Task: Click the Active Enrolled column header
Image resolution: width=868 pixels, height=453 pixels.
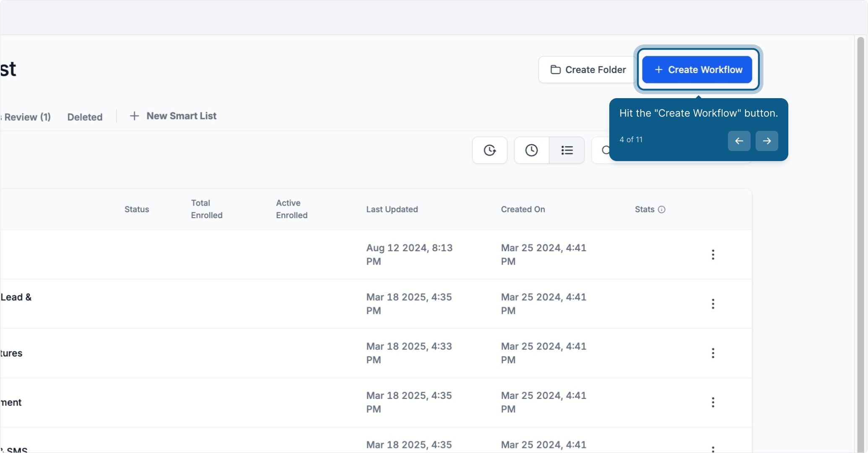Action: tap(291, 209)
